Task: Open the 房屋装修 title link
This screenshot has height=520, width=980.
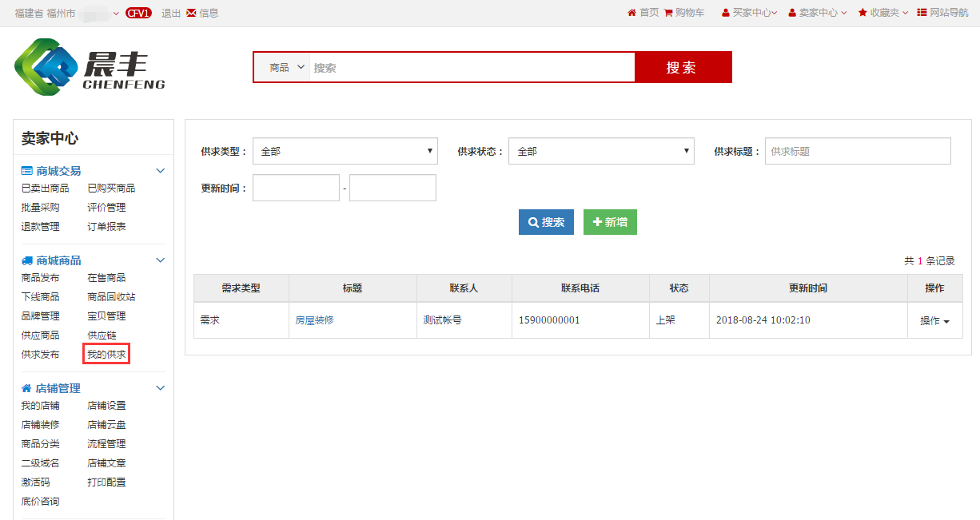Action: pos(315,320)
